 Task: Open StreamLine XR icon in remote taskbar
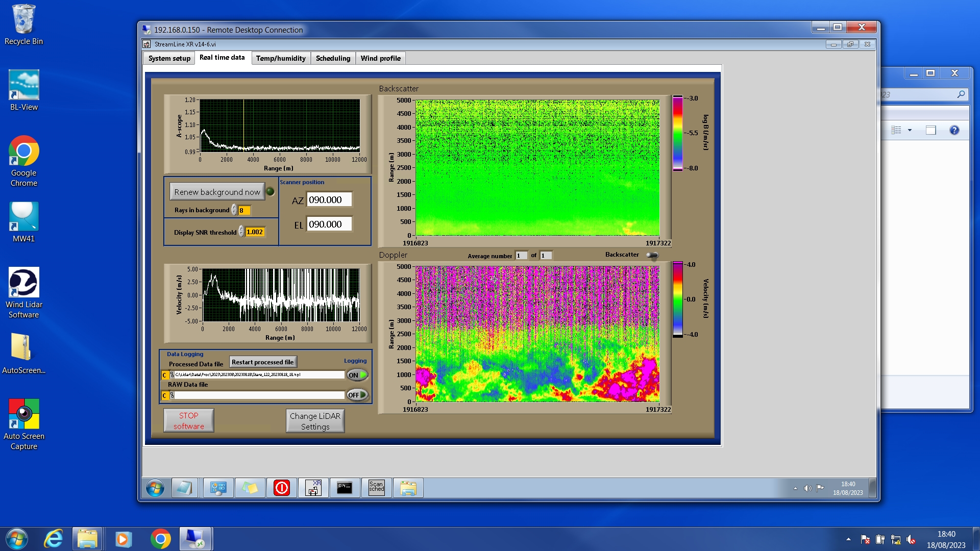(313, 488)
